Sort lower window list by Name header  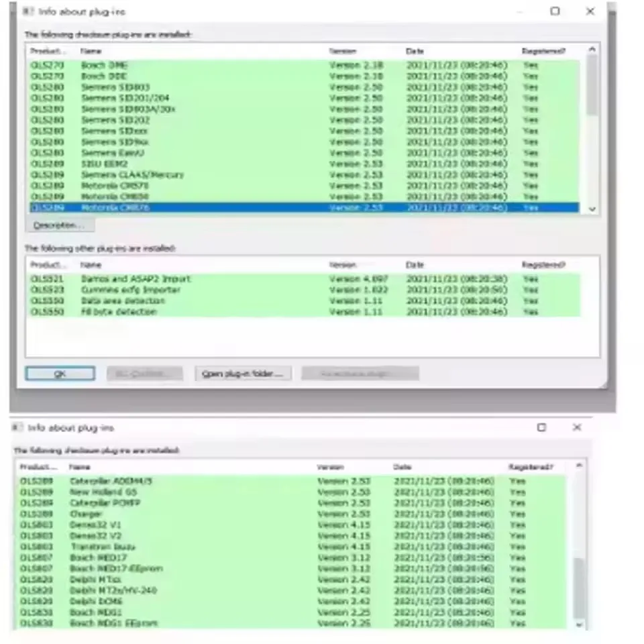pos(79,467)
